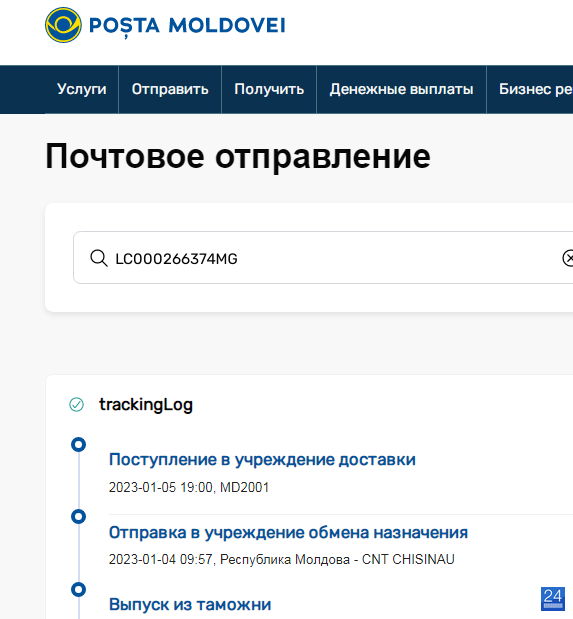
Task: Open the Денежные выплаты menu
Action: (x=401, y=89)
